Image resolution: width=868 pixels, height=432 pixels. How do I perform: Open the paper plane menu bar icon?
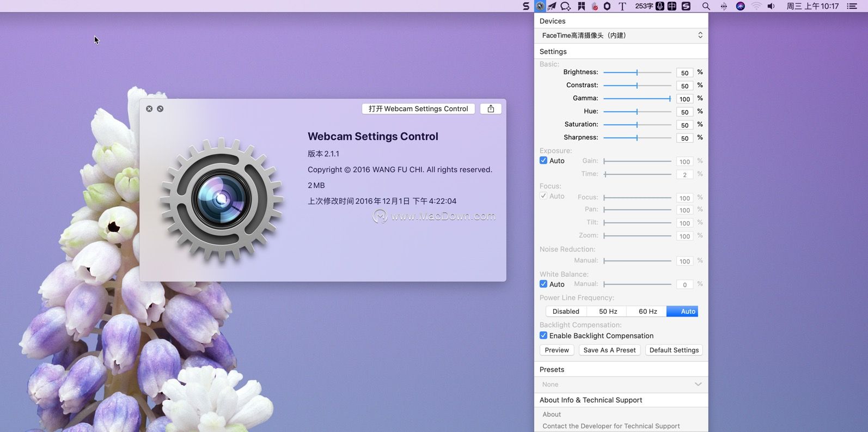[552, 6]
